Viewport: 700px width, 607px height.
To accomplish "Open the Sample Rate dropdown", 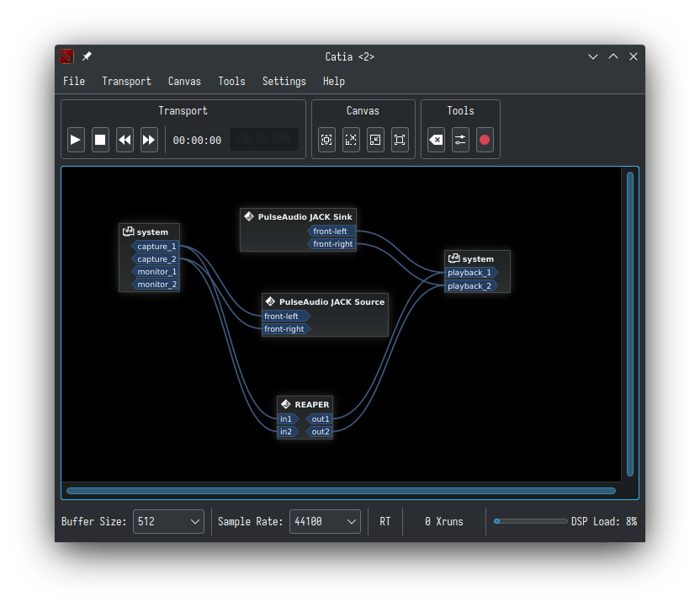I will [325, 521].
